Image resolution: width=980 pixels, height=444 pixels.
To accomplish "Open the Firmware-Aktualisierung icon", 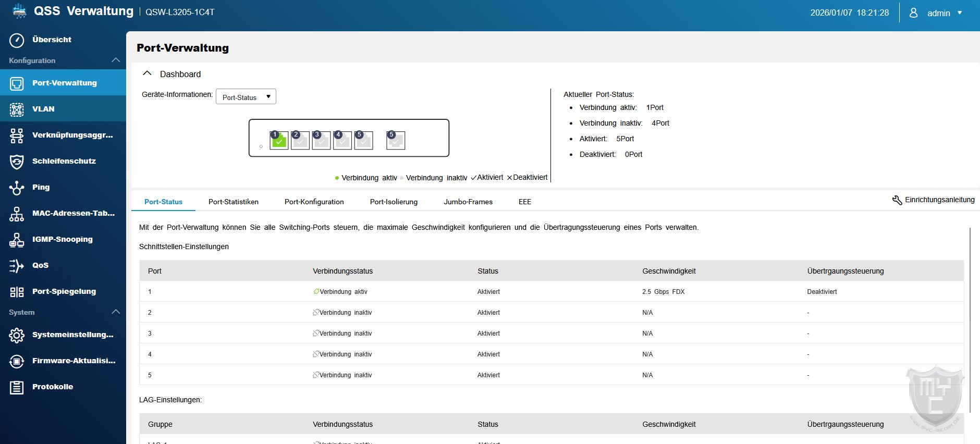I will [x=17, y=361].
